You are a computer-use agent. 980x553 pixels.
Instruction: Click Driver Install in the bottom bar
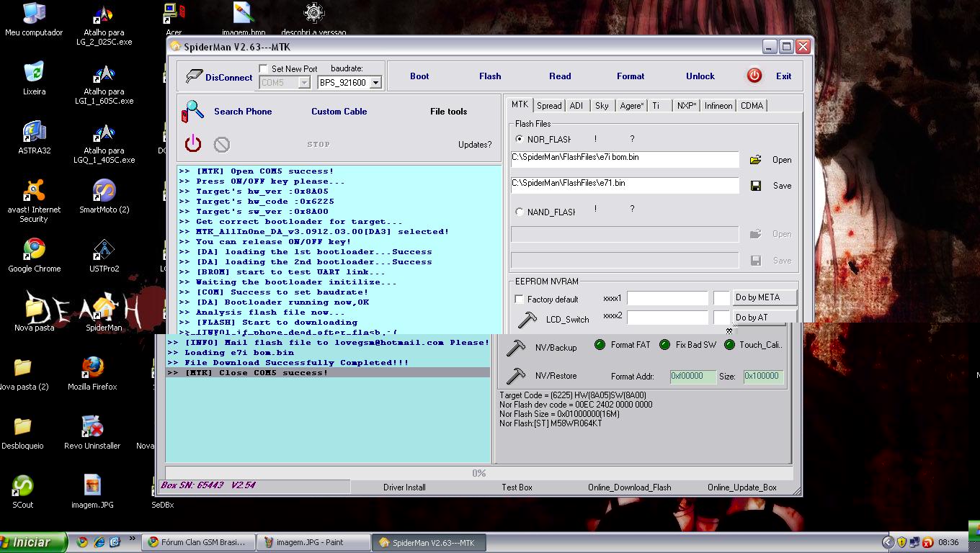click(404, 487)
